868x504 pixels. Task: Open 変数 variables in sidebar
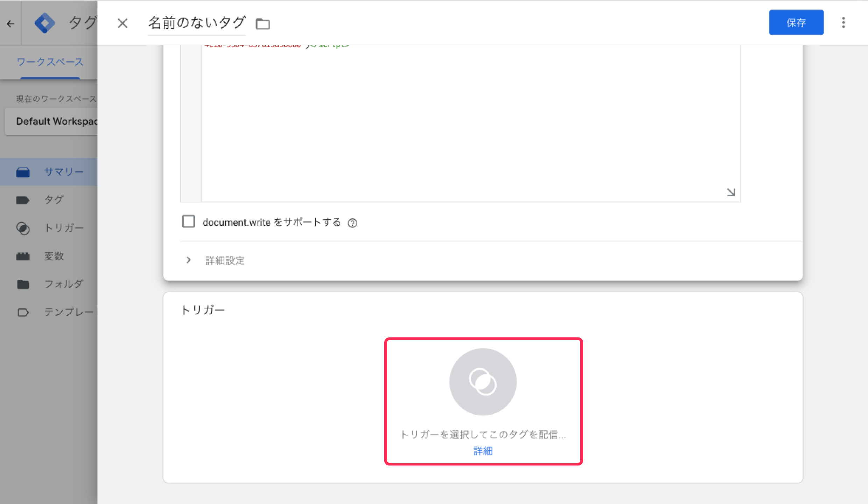pyautogui.click(x=54, y=256)
